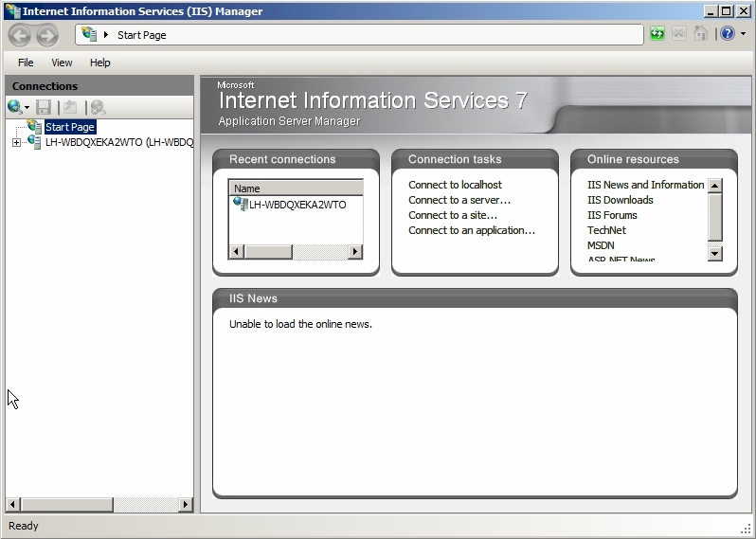Click the Connect to a server link

coord(459,200)
